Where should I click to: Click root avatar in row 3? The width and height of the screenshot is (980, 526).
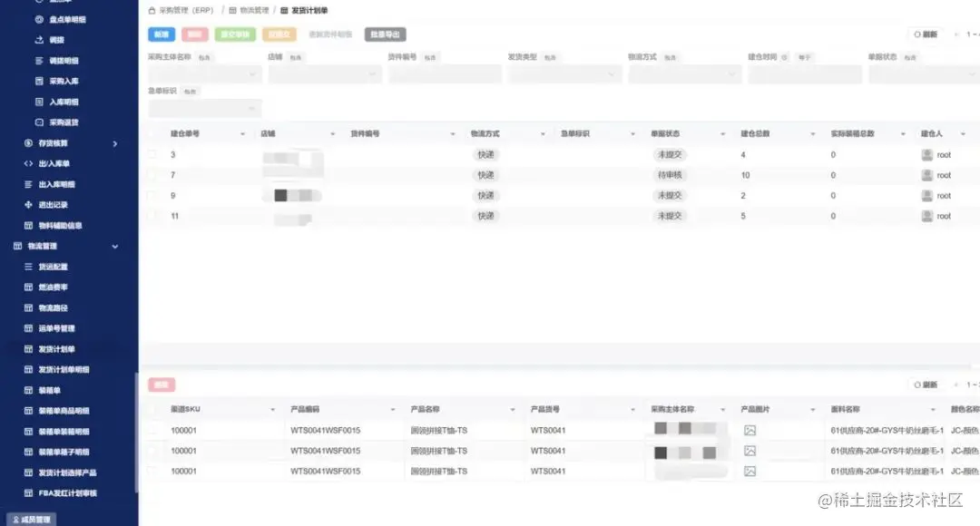coord(926,155)
